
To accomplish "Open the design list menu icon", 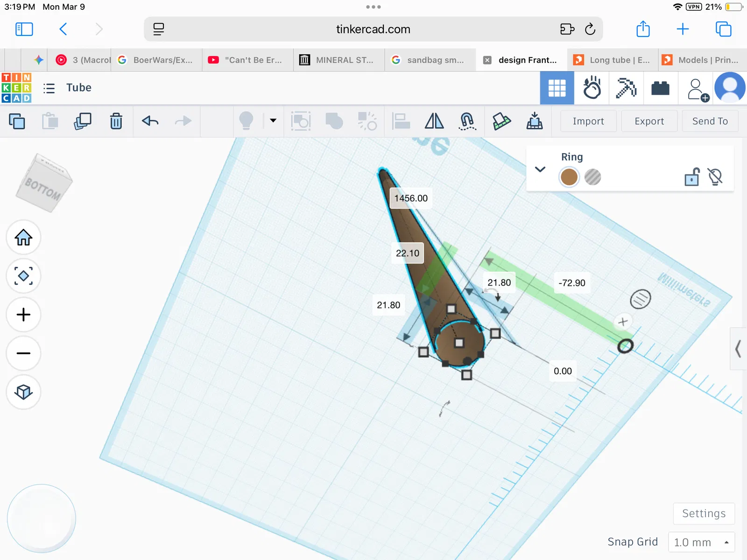I will 49,88.
